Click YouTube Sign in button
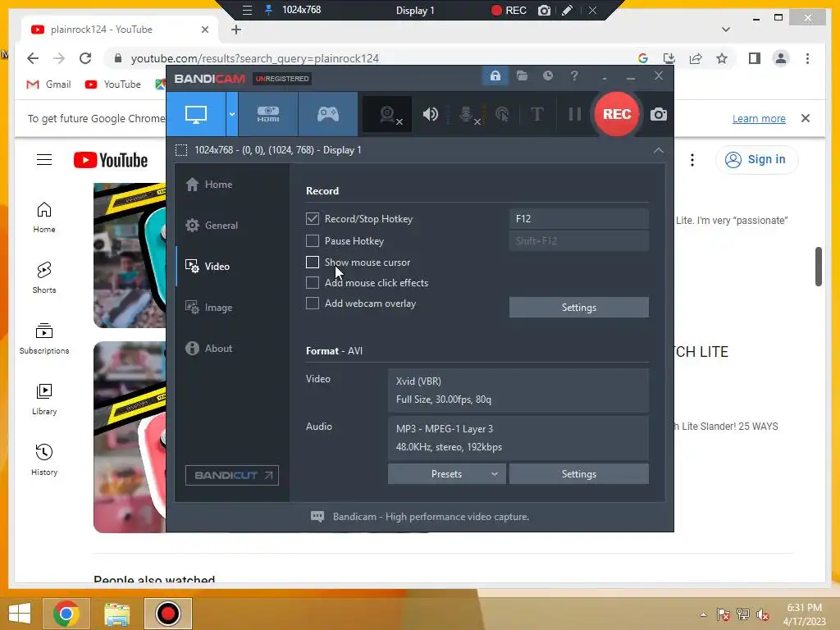840x630 pixels. (x=756, y=160)
